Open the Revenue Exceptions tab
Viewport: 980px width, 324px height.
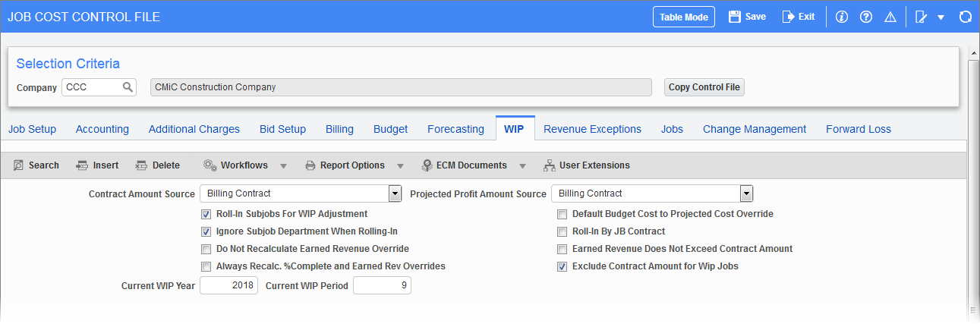coord(592,129)
